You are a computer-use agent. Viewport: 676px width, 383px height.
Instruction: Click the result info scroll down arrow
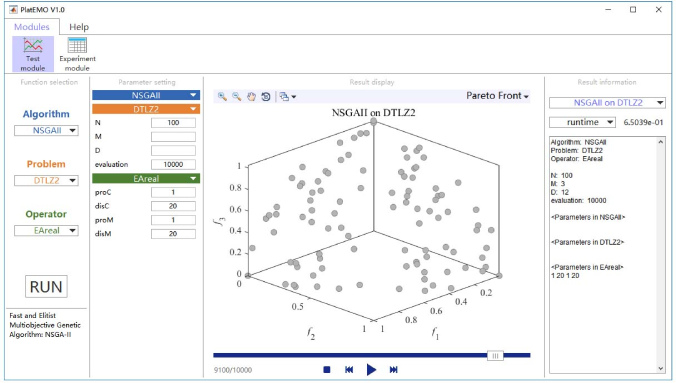click(x=660, y=368)
